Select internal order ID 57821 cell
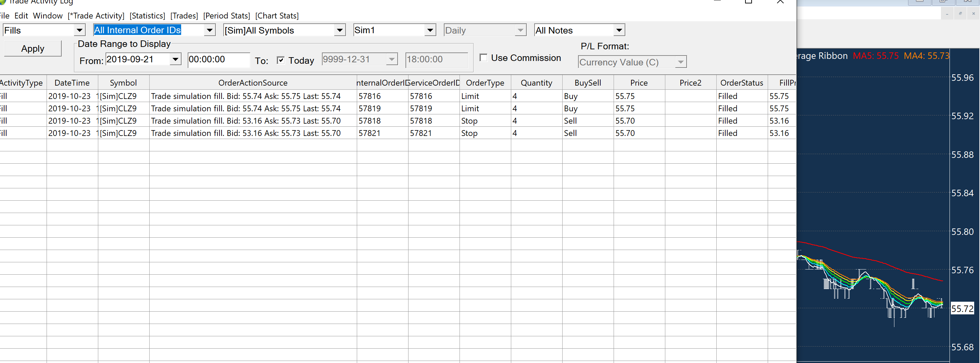The image size is (980, 363). 382,133
